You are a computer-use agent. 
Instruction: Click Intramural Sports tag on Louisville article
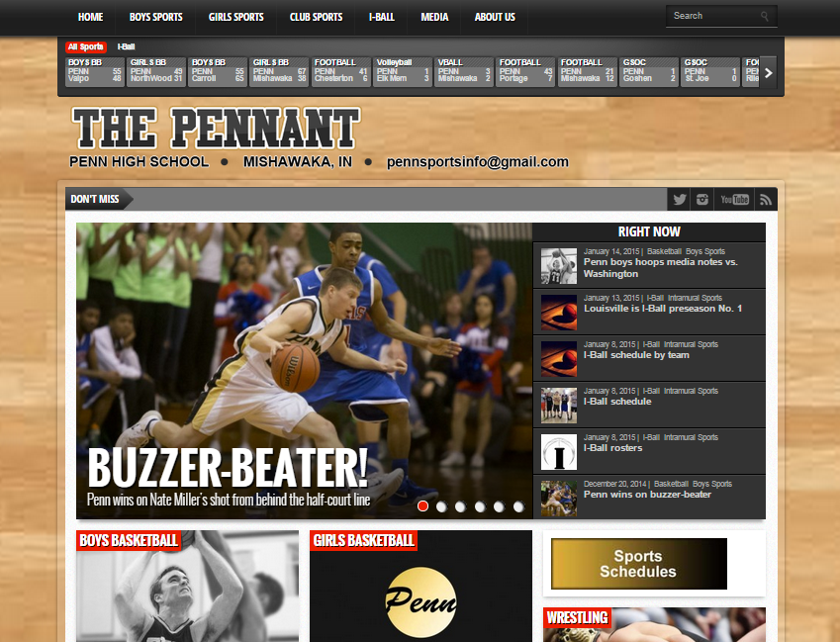point(693,298)
